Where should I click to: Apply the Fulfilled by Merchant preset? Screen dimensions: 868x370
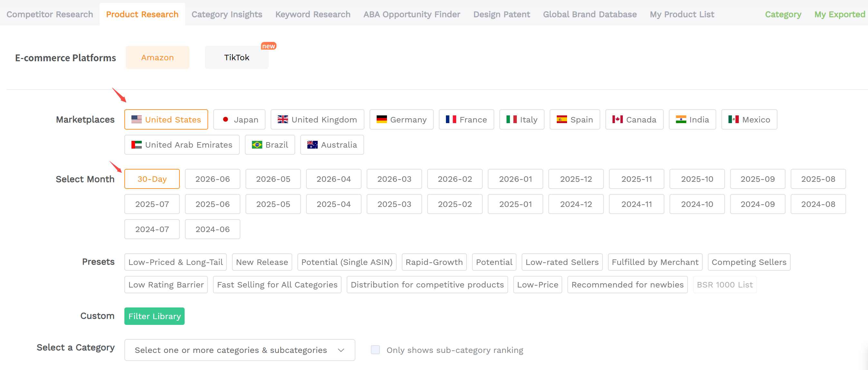click(655, 262)
